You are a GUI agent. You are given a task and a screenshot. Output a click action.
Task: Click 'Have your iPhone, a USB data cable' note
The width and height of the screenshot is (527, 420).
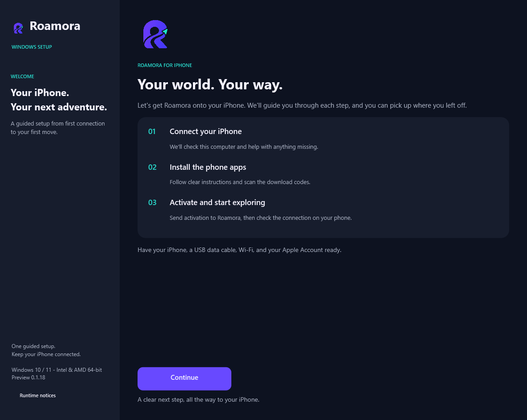[239, 250]
